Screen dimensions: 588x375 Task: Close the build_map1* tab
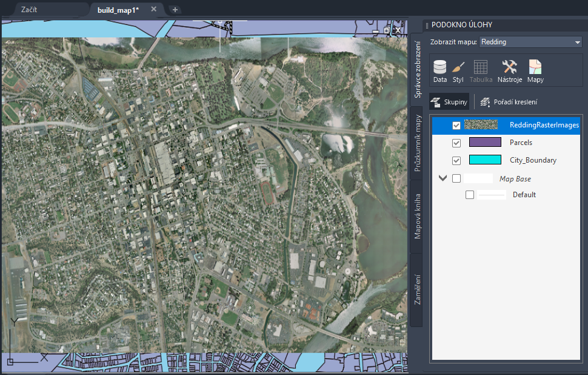coord(153,9)
